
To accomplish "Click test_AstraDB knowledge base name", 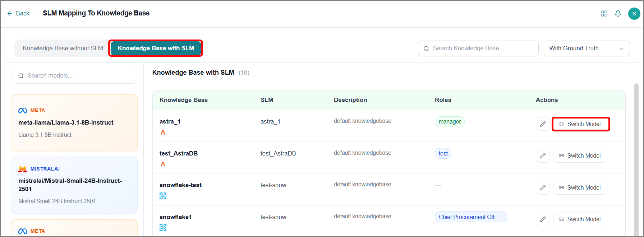I will pyautogui.click(x=179, y=153).
